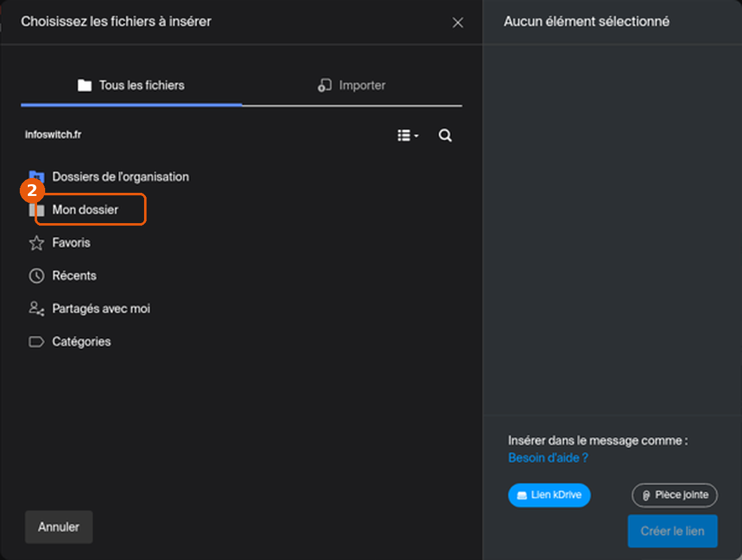Click the Créer le lien button
Screen dimensions: 742x560
[673, 531]
